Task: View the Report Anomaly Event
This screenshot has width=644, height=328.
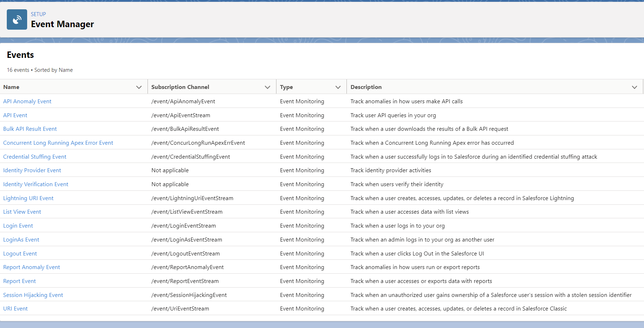Action: click(31, 267)
